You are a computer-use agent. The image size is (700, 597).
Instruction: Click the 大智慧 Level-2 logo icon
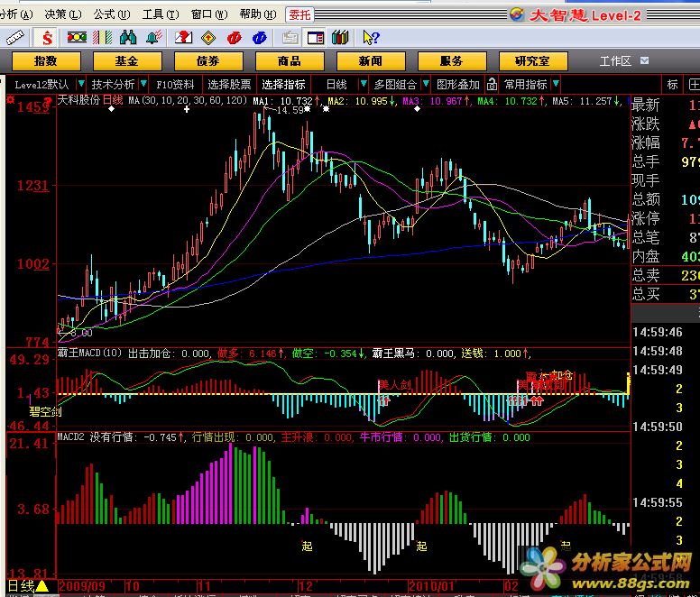(517, 14)
